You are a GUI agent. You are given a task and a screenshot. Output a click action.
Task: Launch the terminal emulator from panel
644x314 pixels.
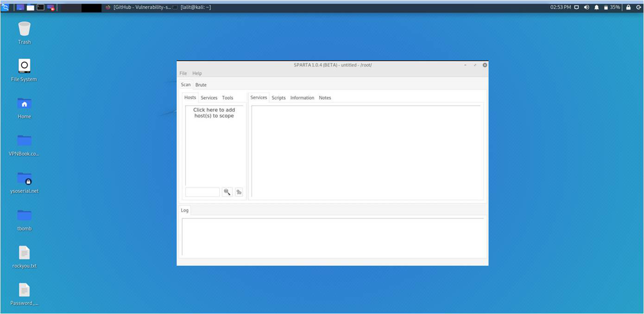[41, 7]
